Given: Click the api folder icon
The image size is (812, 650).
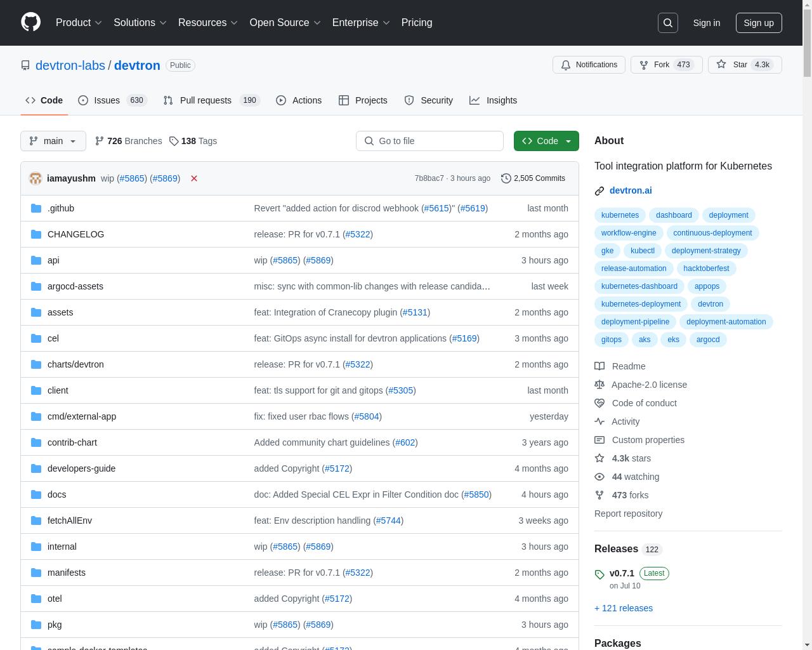Looking at the screenshot, I should [x=36, y=260].
